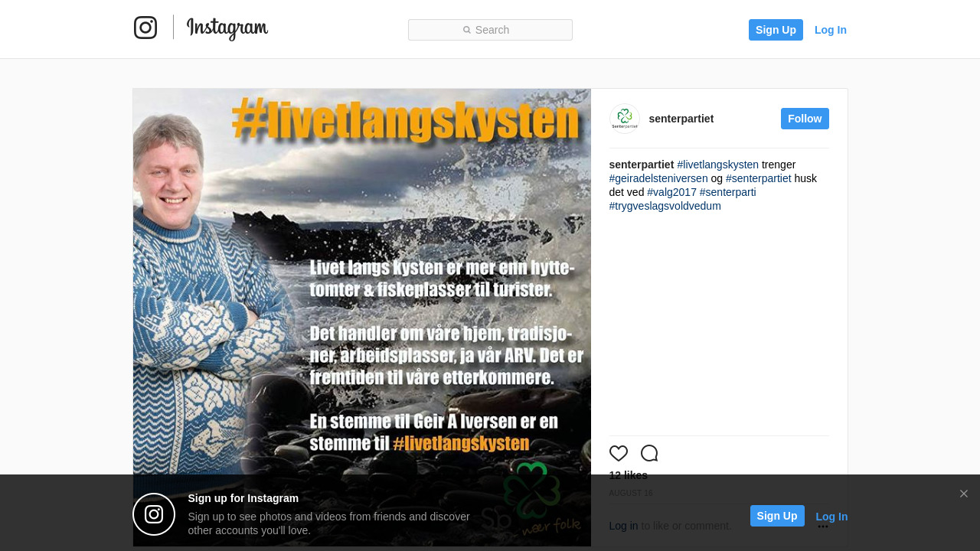
Task: Open the #livetlangskysten hashtag link
Action: click(718, 165)
